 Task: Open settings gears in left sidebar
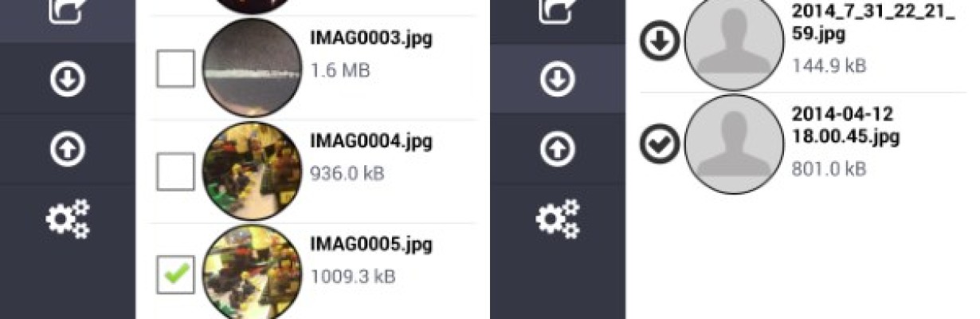coord(68,219)
